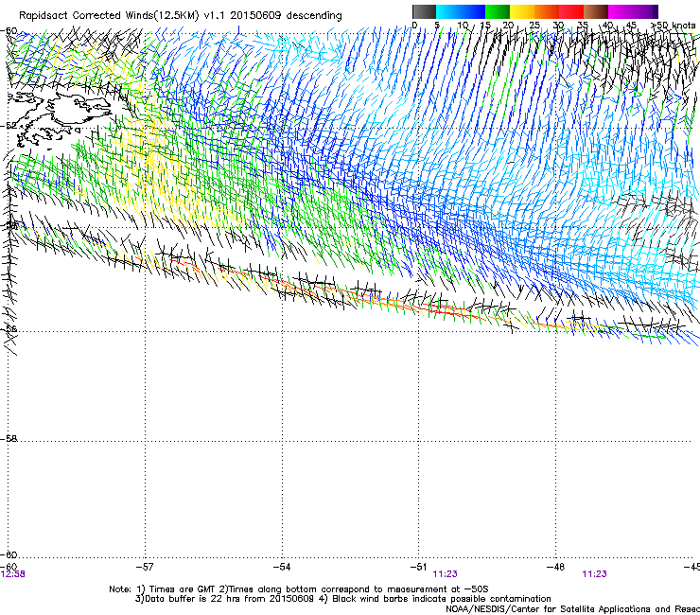This screenshot has height=615, width=700.
Task: Click the orange 25-30 knots legend segment
Action: click(547, 11)
